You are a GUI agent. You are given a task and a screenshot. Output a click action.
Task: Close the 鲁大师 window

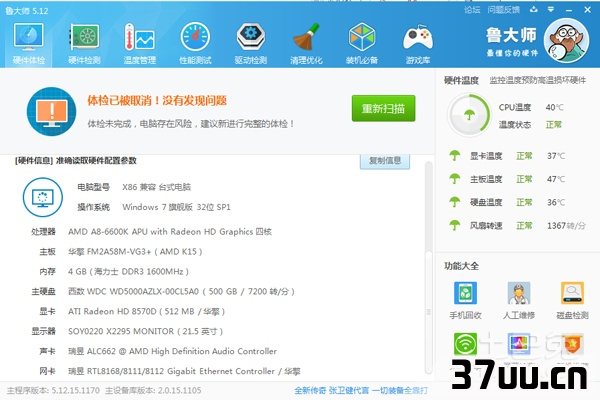[x=588, y=10]
